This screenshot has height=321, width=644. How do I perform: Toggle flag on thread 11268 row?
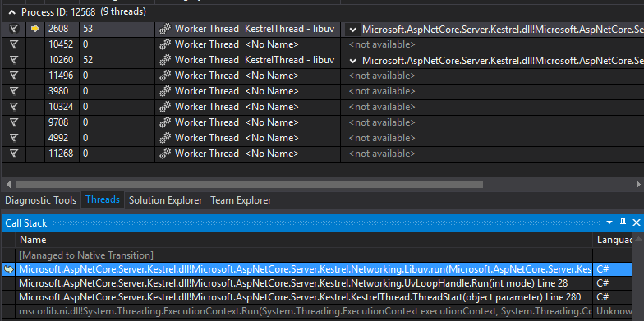[14, 154]
